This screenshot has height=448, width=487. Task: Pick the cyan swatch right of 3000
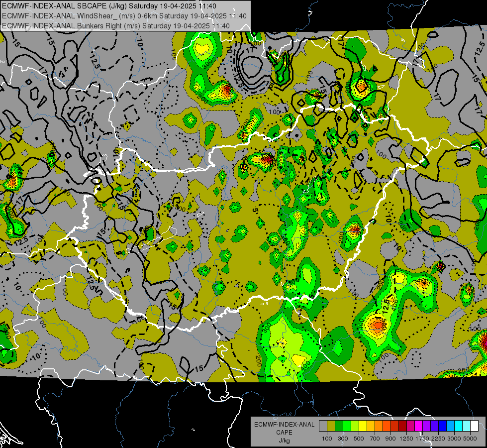(459, 426)
